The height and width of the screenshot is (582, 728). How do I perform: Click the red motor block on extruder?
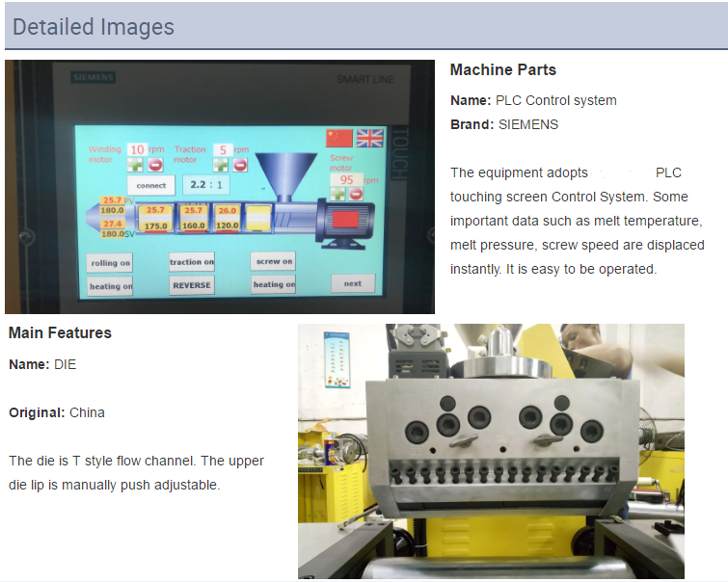[x=345, y=220]
